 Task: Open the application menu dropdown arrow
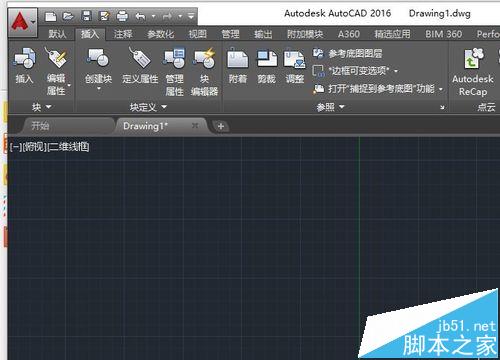coord(33,22)
